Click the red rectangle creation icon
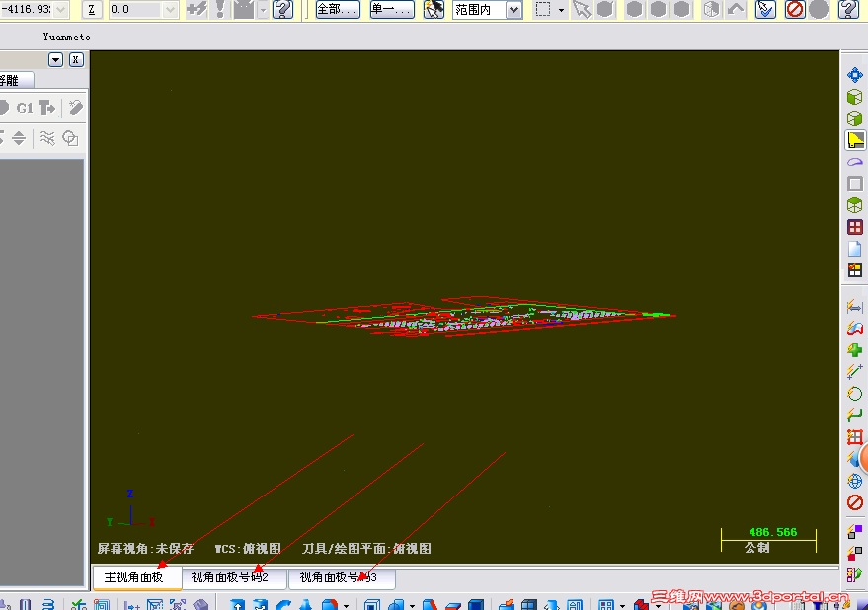 click(x=855, y=437)
